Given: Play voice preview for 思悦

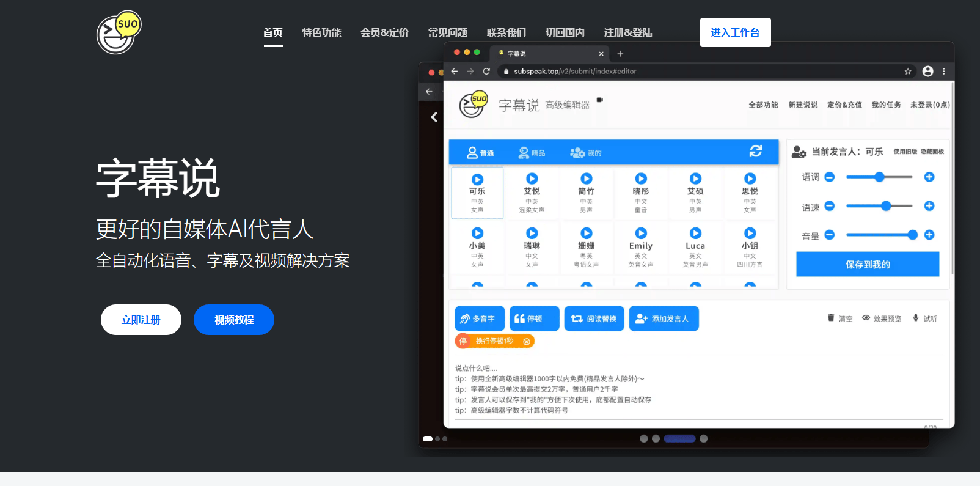Looking at the screenshot, I should tap(750, 179).
